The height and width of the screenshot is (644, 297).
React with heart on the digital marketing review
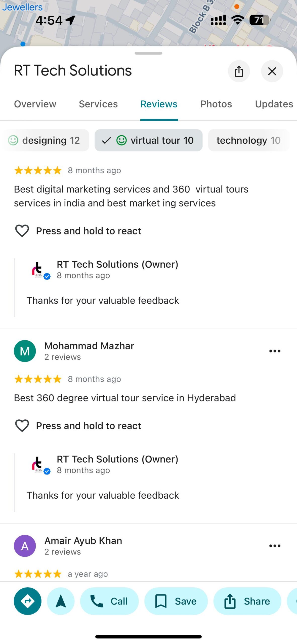[22, 231]
